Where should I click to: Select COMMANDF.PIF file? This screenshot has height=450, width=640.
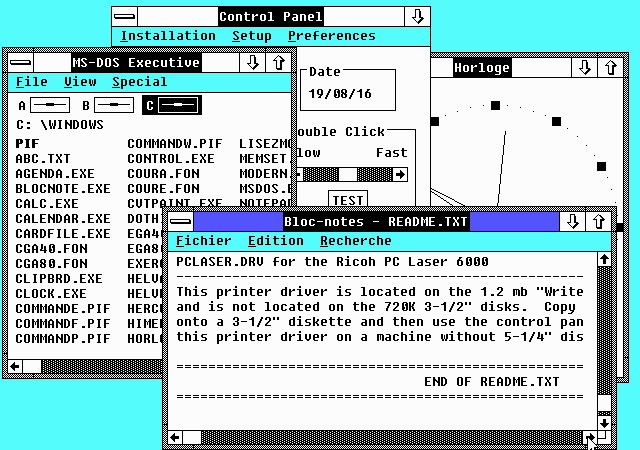click(63, 323)
